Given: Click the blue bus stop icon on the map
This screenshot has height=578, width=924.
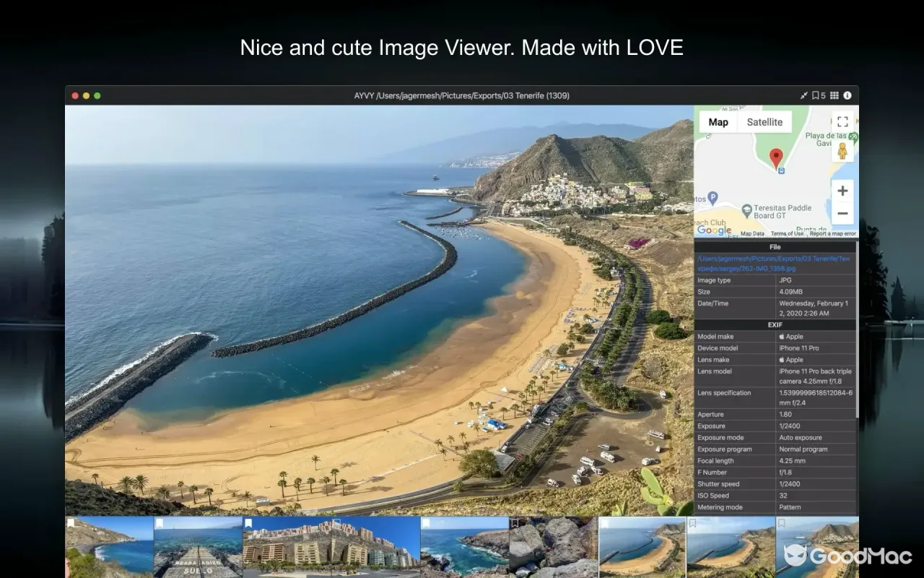Looking at the screenshot, I should pyautogui.click(x=780, y=171).
